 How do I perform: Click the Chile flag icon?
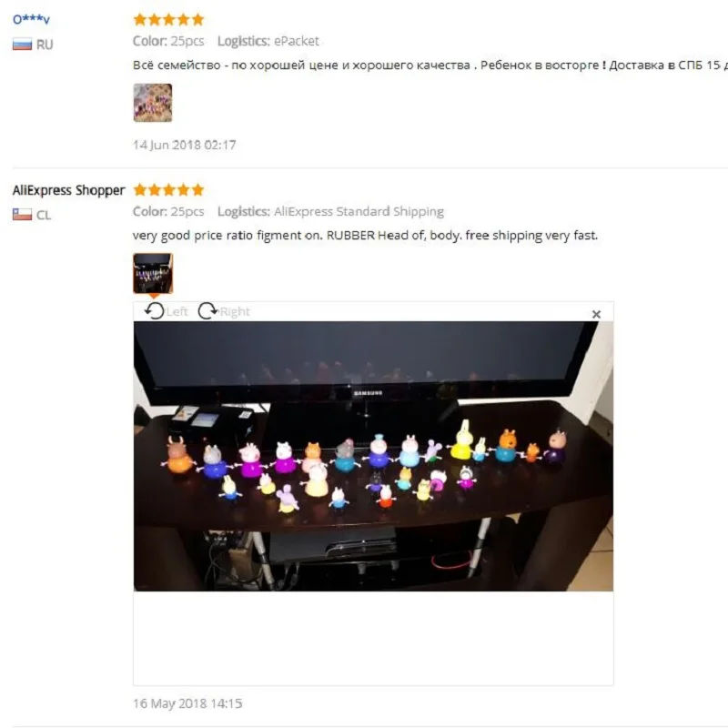(22, 215)
